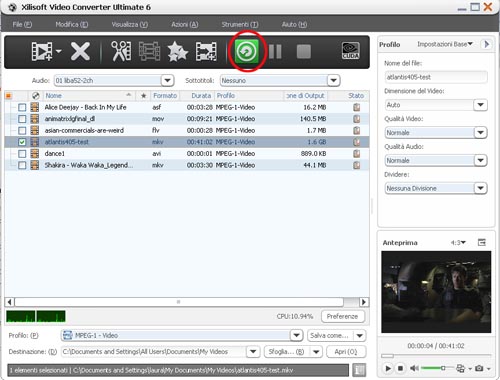Viewport: 500px width, 380px height.
Task: Open the Dividere dropdown
Action: pyautogui.click(x=480, y=188)
